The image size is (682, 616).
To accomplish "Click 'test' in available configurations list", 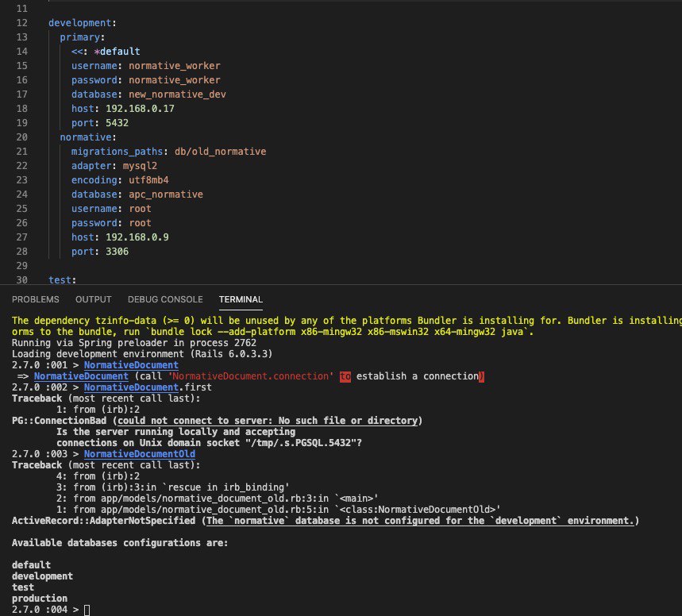I will click(22, 587).
